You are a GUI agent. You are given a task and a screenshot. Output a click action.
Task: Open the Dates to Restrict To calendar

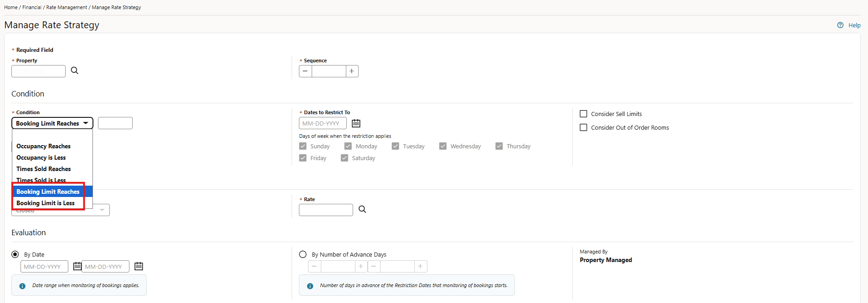click(x=356, y=123)
